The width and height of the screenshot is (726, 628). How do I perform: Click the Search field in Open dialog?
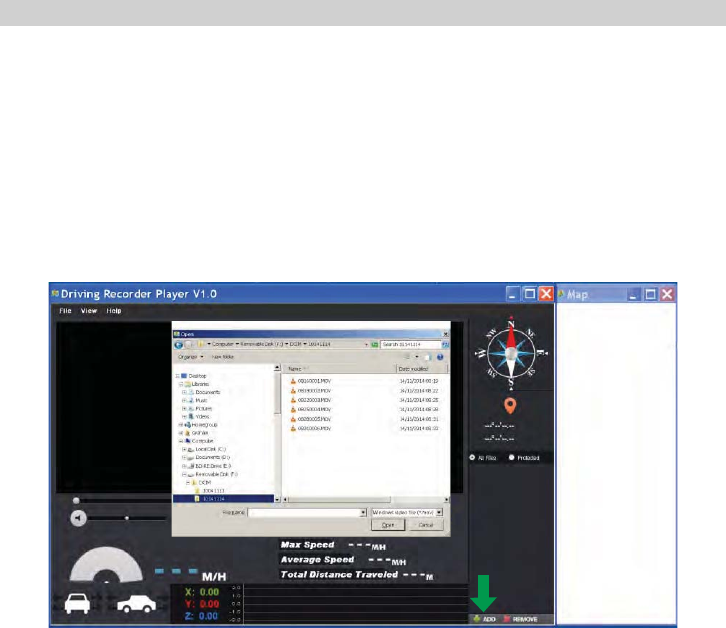click(410, 345)
